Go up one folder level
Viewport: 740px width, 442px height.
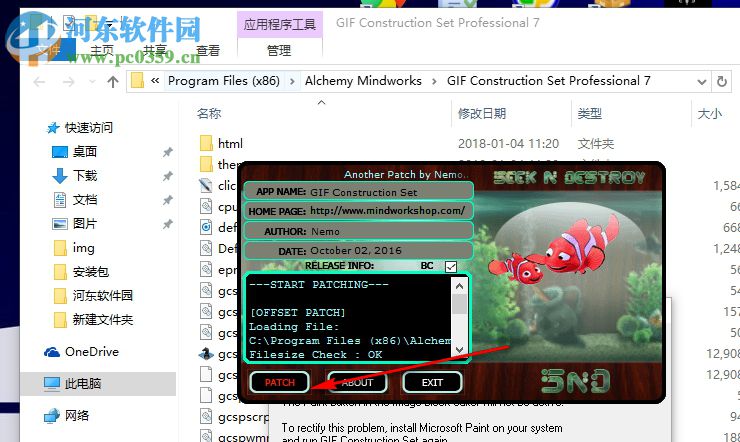pyautogui.click(x=113, y=82)
